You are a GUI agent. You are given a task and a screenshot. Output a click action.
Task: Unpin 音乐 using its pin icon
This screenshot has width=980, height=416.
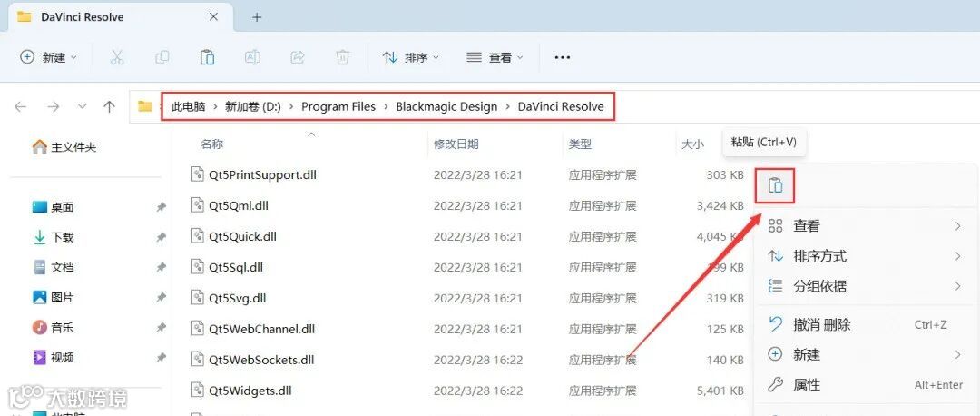(x=161, y=327)
